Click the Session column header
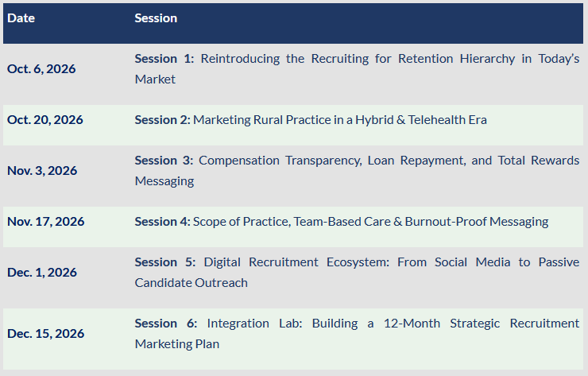Viewport: 588px width, 376px height. click(x=156, y=18)
